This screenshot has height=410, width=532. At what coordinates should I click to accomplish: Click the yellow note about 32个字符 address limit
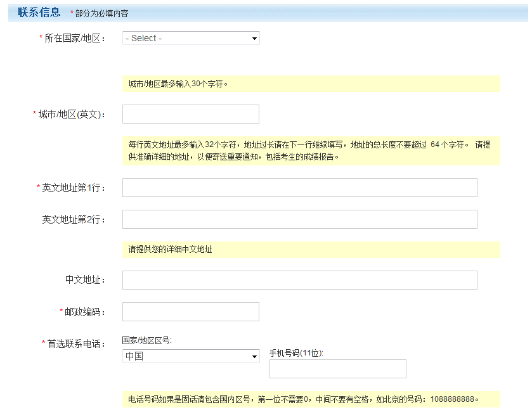[311, 151]
